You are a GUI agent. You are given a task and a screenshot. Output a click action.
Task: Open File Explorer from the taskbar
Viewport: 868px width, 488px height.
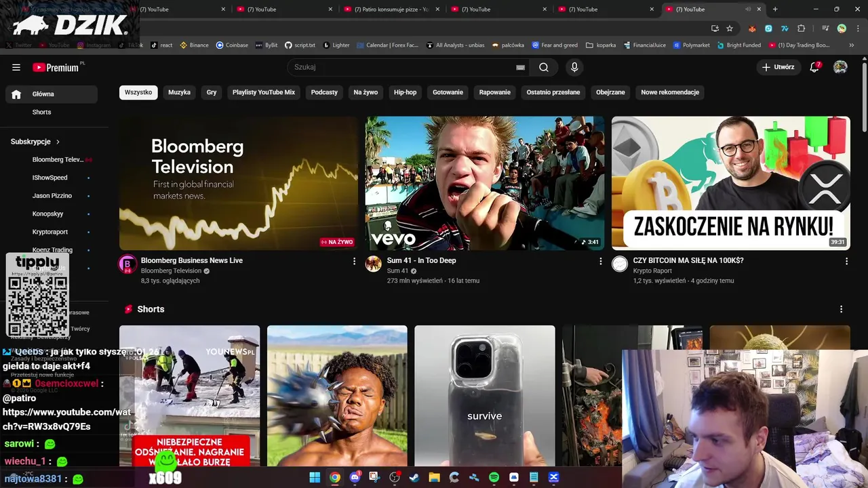tap(434, 477)
